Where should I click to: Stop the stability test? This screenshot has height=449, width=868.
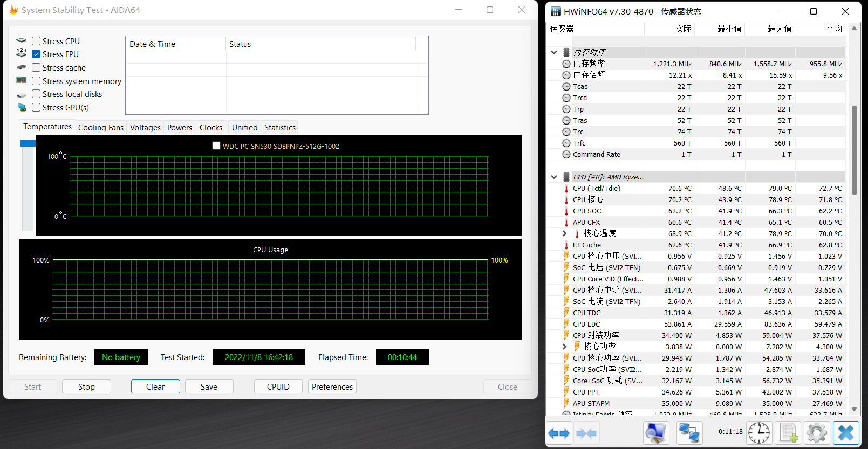86,386
